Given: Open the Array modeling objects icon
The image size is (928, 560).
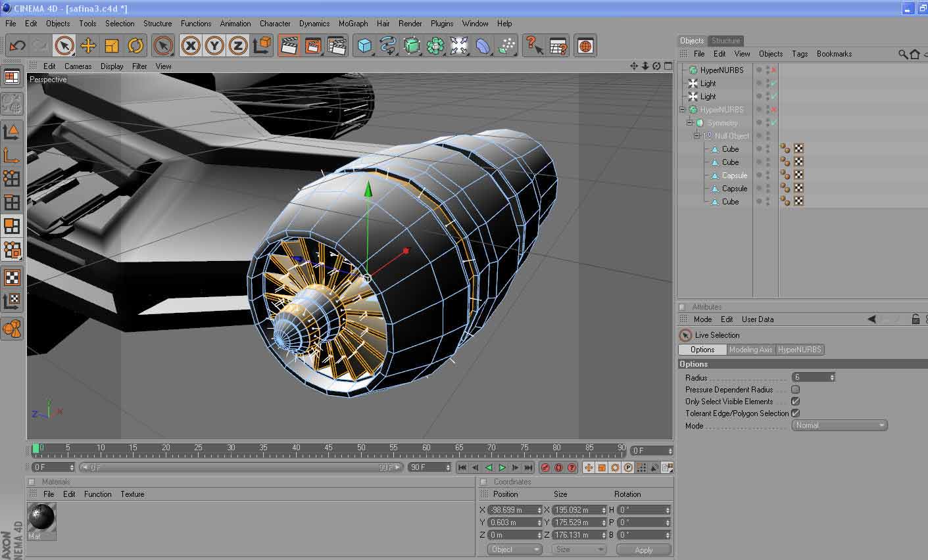Looking at the screenshot, I should [x=435, y=45].
